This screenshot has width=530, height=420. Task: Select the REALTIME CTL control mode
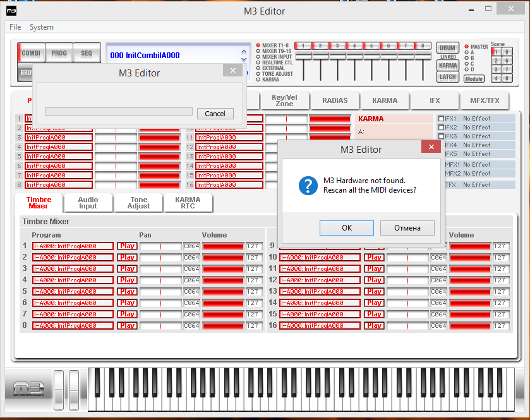pyautogui.click(x=258, y=63)
